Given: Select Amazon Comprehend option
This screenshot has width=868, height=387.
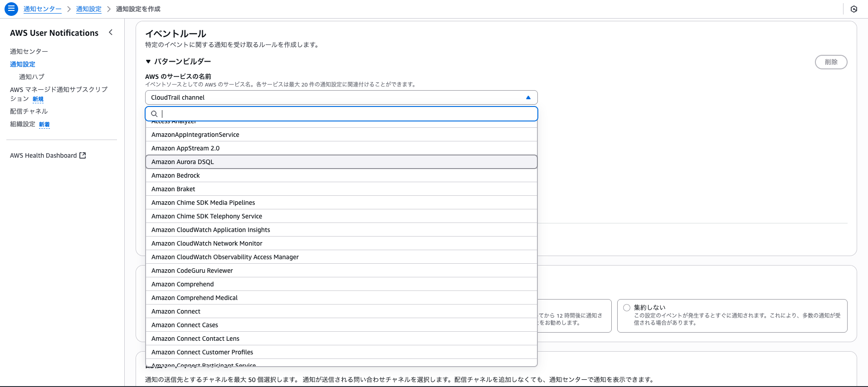Looking at the screenshot, I should pos(341,284).
